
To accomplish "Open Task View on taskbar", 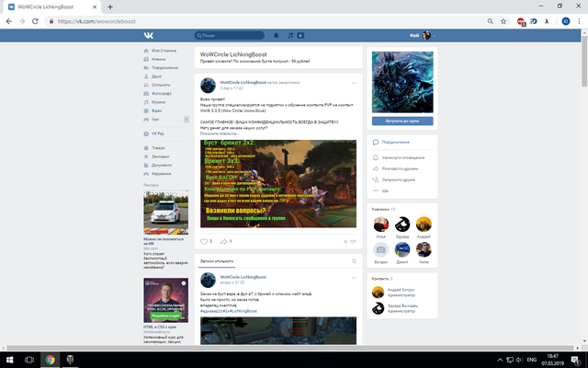I will 29,360.
